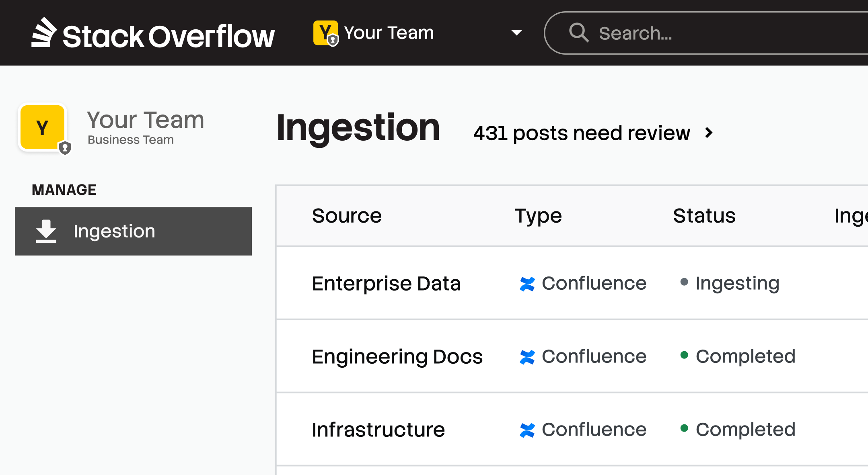Sort by the Status column header
This screenshot has height=475, width=868.
tap(704, 216)
